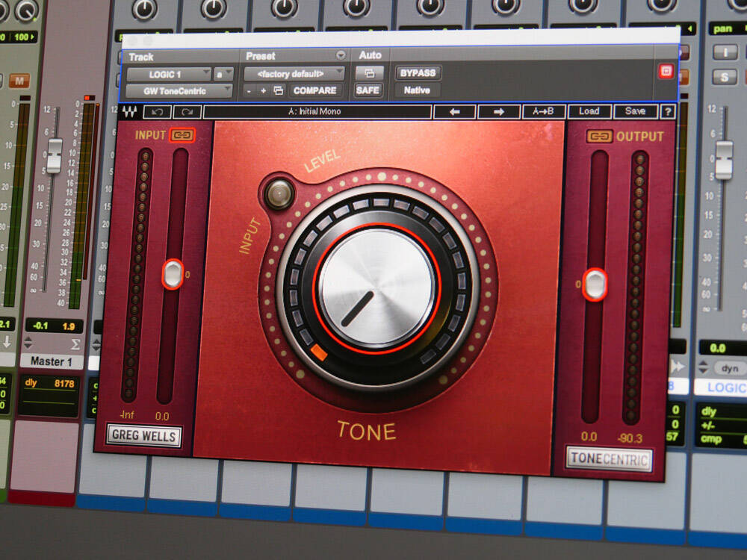Click the input fader value 0.0

pyautogui.click(x=162, y=416)
